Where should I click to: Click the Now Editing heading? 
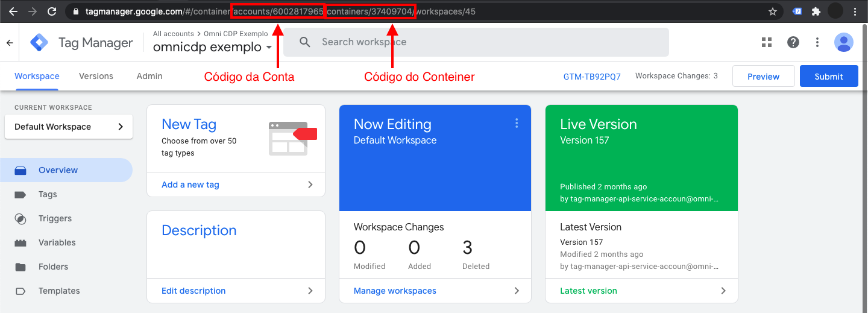392,124
